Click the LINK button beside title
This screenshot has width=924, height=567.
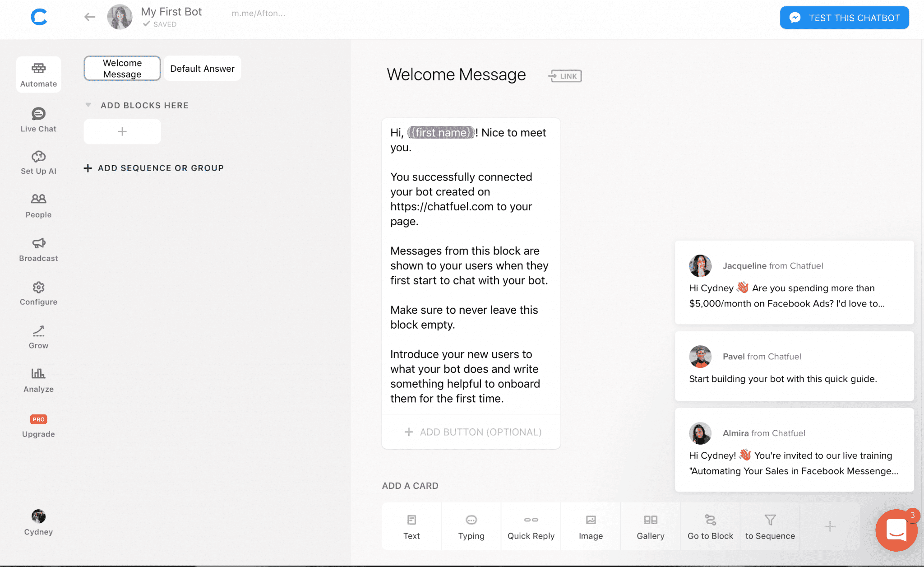tap(565, 76)
